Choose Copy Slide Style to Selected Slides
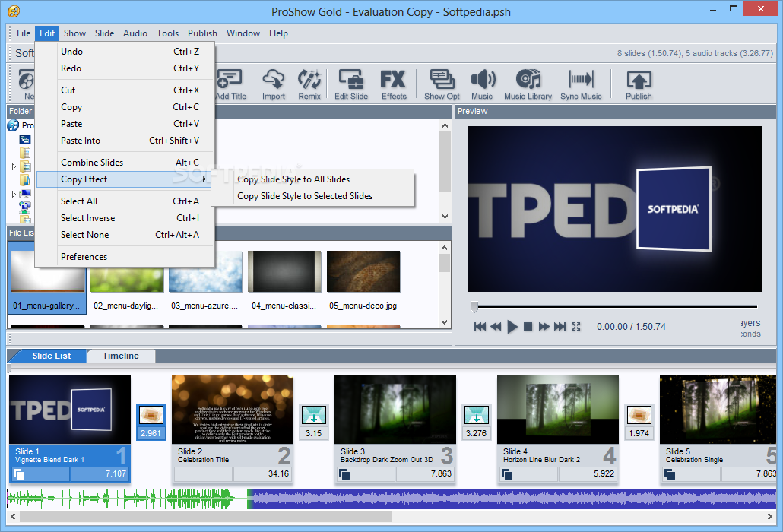 pos(312,196)
